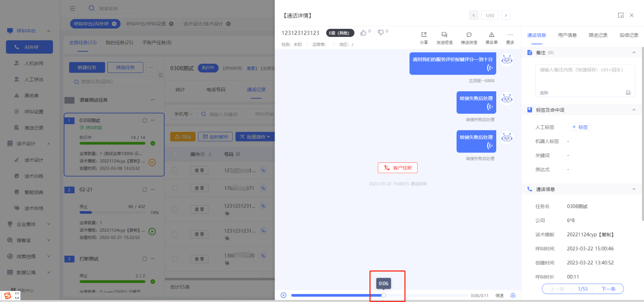The image size is (644, 302).
Task: Collapse the 通话信息 details section
Action: pos(634,189)
